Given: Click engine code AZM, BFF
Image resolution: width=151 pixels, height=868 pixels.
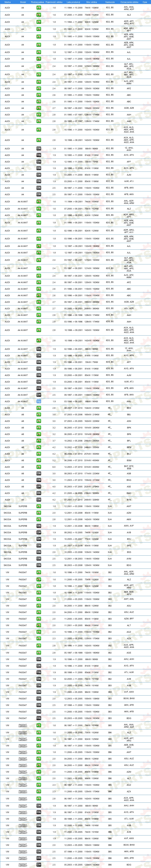Looking at the screenshot, I should pos(129,619).
